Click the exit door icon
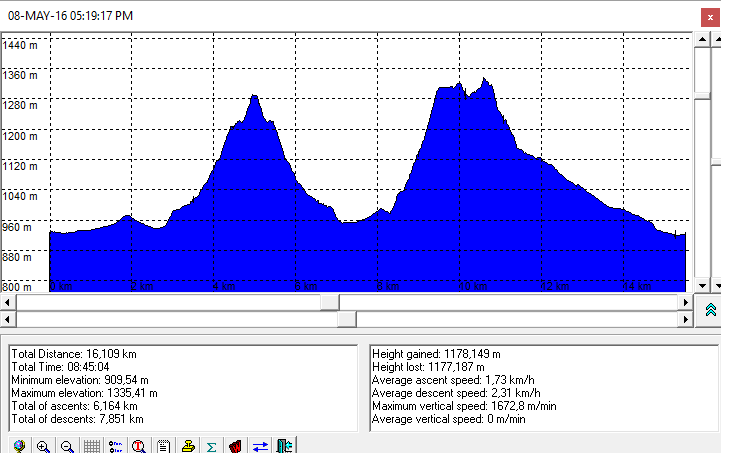This screenshot has height=456, width=732. [283, 446]
